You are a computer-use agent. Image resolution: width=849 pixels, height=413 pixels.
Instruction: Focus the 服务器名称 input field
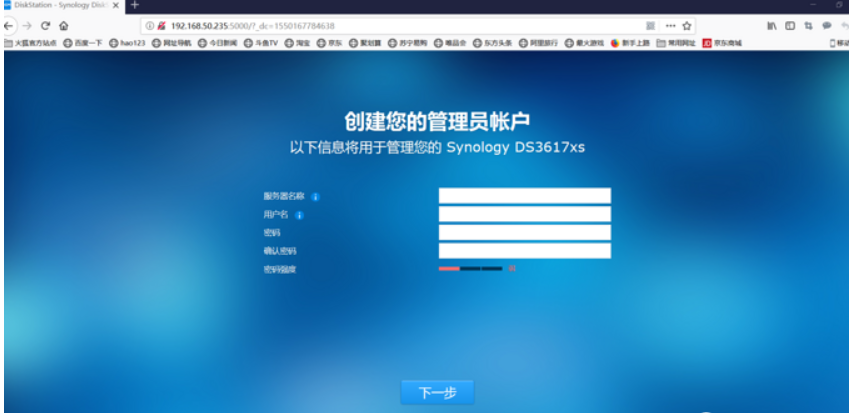click(525, 195)
